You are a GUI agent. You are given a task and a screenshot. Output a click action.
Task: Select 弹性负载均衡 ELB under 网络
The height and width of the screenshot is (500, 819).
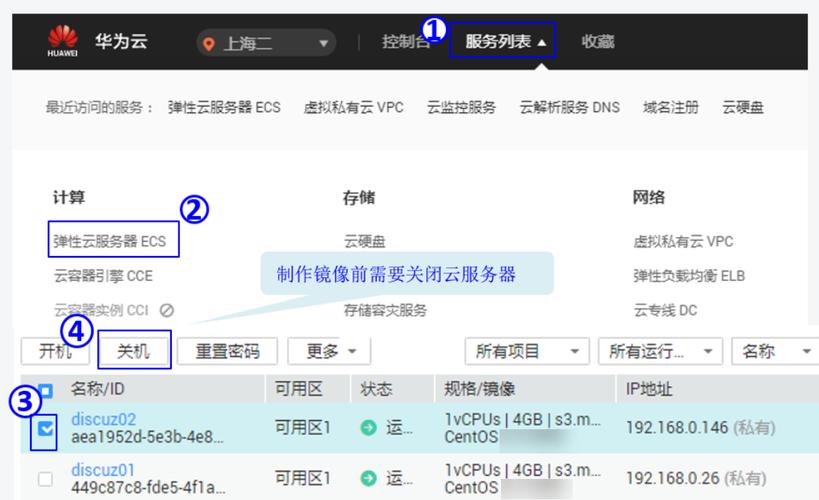click(689, 275)
